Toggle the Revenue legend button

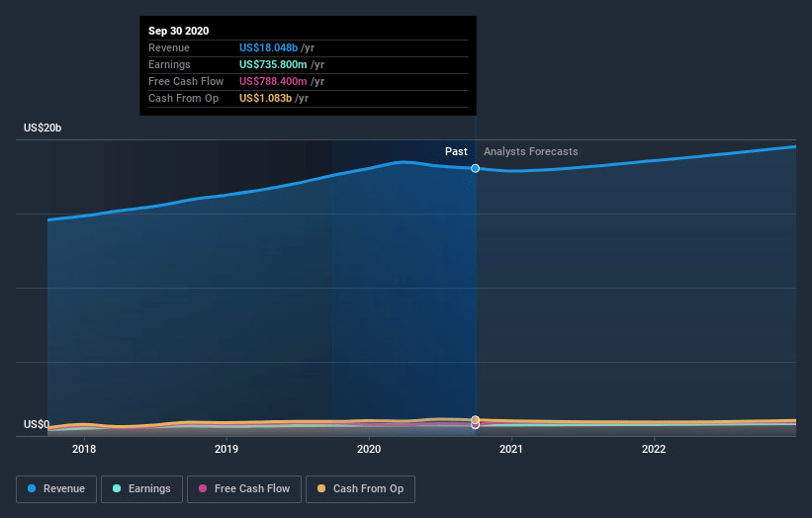56,489
